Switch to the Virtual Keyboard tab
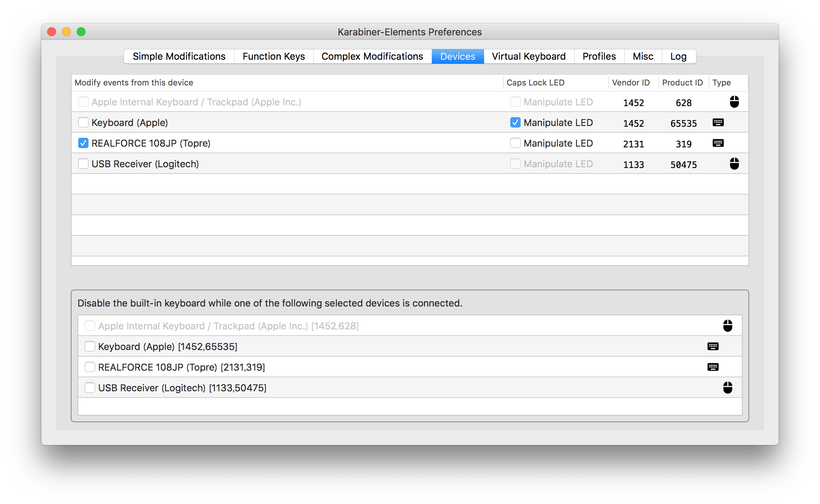Viewport: 820px width, 504px height. pos(529,56)
